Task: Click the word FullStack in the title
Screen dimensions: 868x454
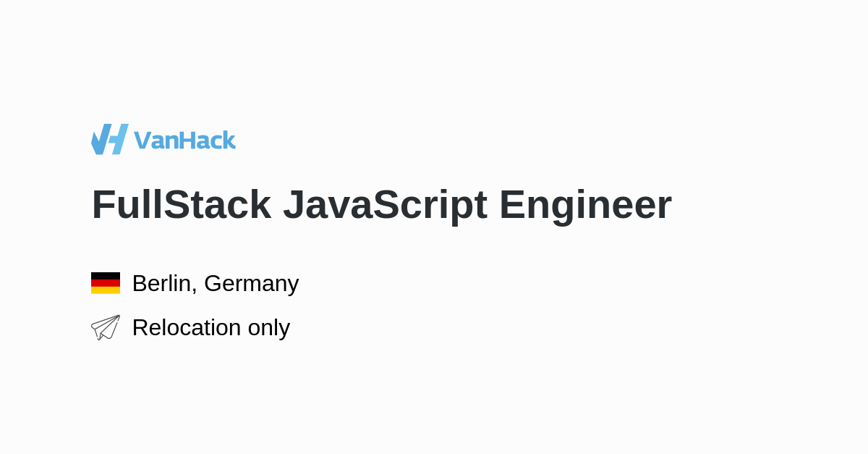Action: click(181, 204)
